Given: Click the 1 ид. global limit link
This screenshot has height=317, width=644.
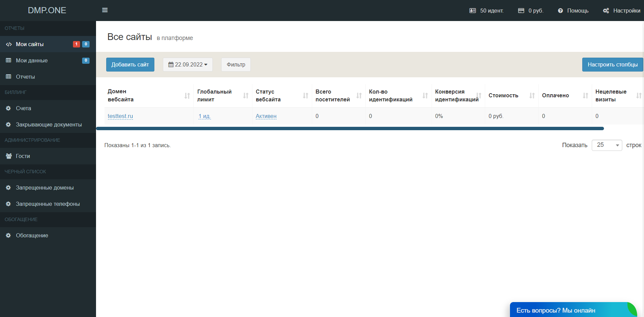Looking at the screenshot, I should 205,116.
